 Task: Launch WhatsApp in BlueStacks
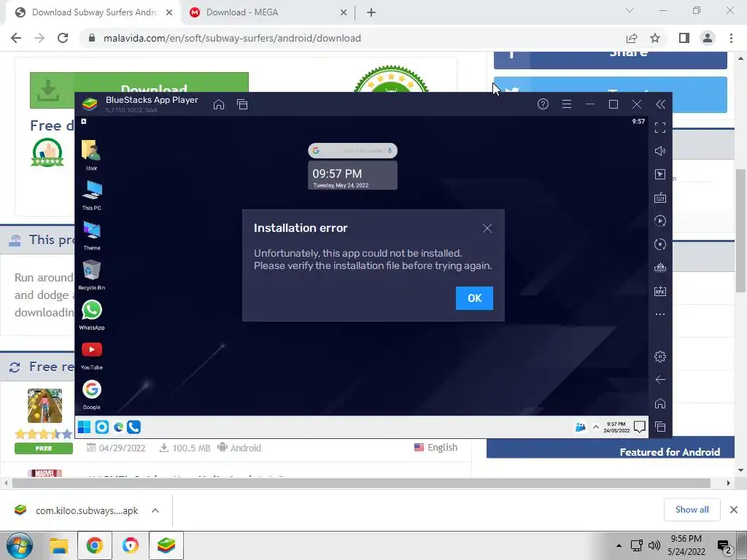tap(91, 315)
